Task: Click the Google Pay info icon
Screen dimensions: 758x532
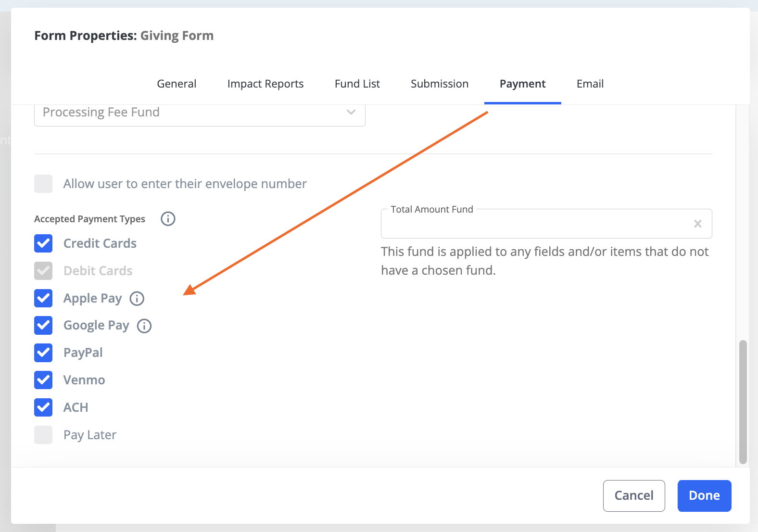Action: (x=144, y=326)
